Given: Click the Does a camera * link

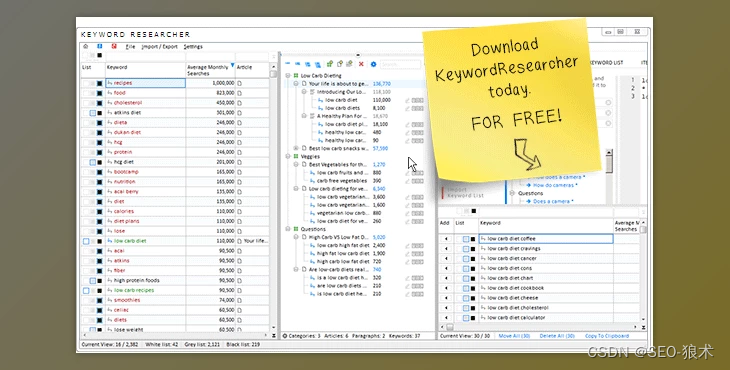Looking at the screenshot, I should click(x=553, y=202).
